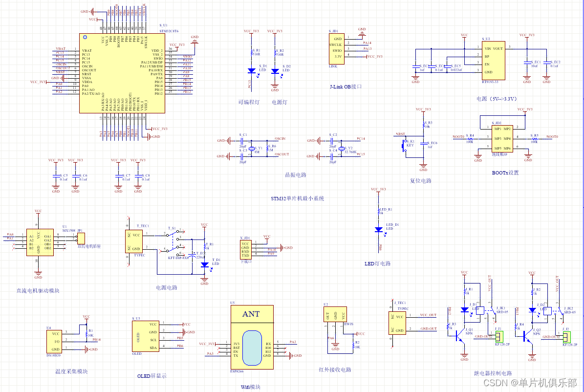This screenshot has width=584, height=392.
Task: Click the J_Q1 NPN transistor
Action: tap(459, 336)
